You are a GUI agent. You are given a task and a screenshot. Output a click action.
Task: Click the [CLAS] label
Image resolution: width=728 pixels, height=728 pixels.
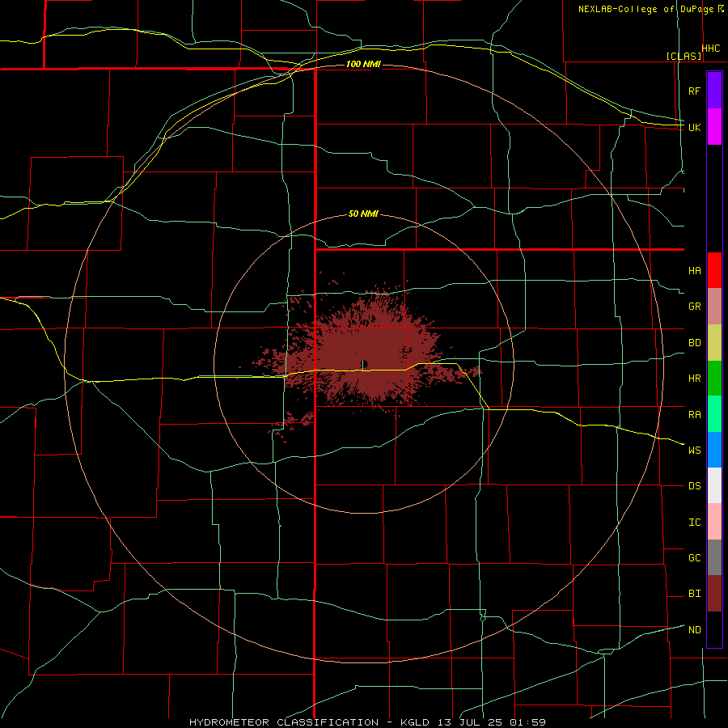[684, 57]
